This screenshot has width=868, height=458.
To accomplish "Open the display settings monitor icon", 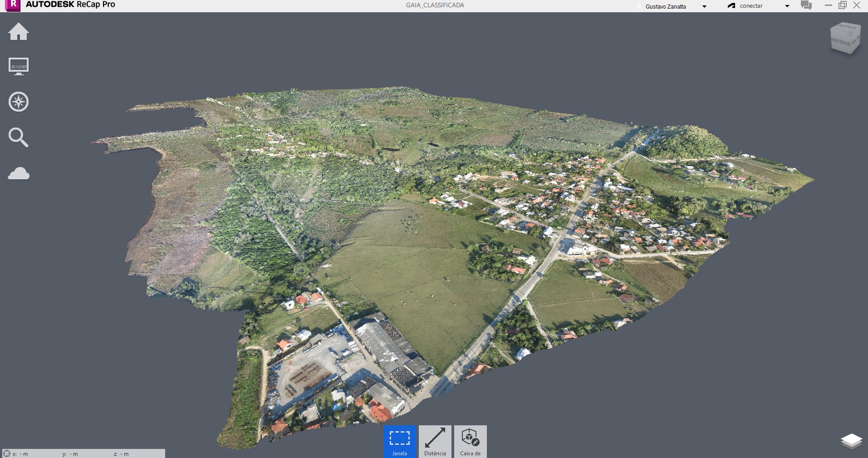I will pos(19,66).
